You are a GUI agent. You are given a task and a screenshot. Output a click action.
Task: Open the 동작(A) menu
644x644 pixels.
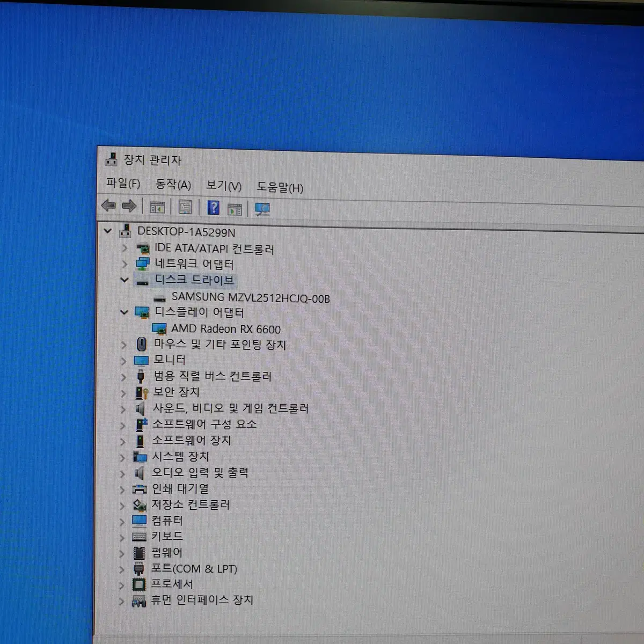(173, 185)
